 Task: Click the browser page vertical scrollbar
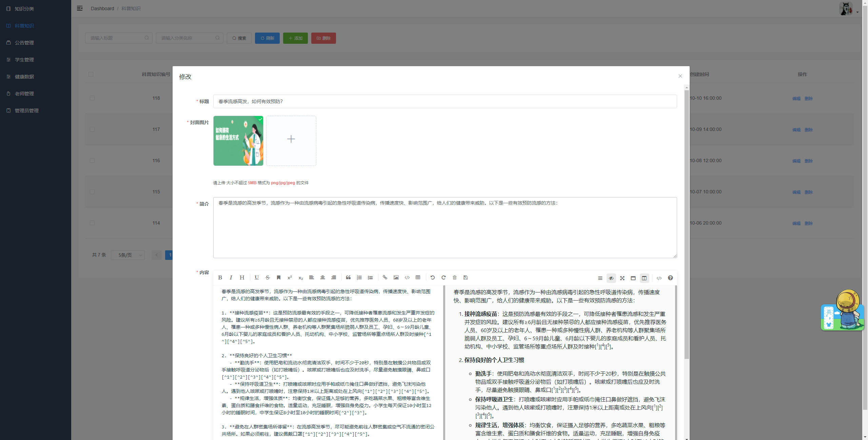pyautogui.click(x=865, y=207)
